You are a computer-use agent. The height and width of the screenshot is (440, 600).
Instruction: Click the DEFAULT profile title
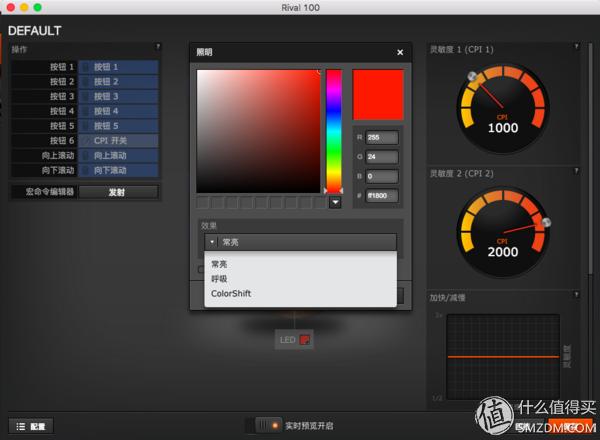[x=34, y=31]
